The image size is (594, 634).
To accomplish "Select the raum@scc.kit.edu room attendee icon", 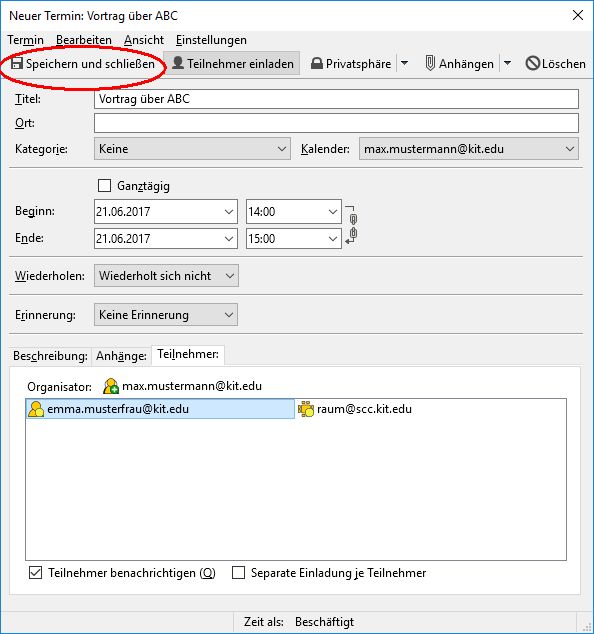I will (x=306, y=409).
